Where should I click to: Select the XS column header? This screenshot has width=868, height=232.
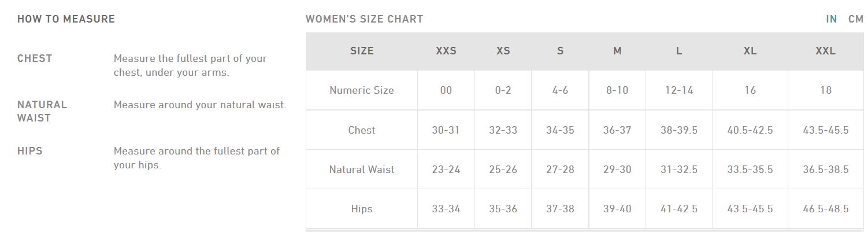(503, 51)
